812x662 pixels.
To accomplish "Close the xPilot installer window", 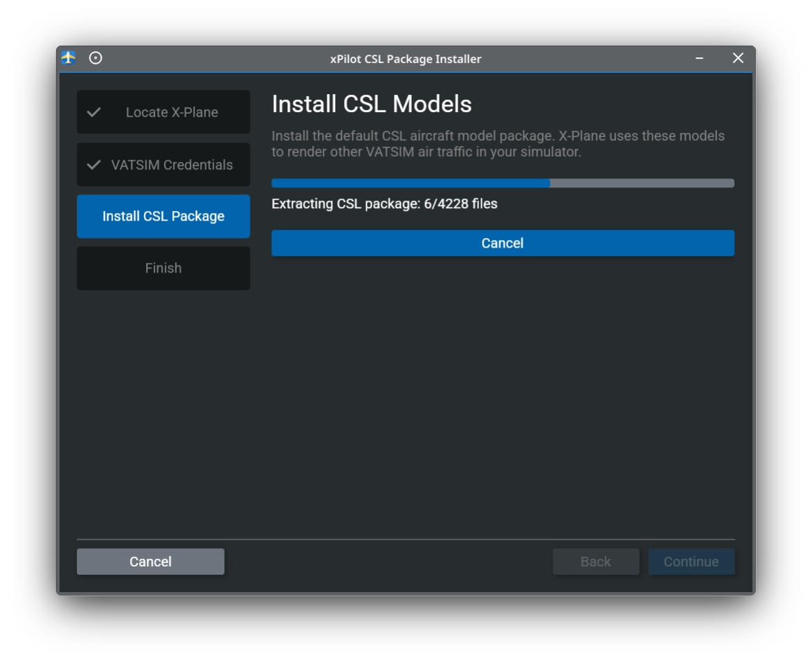I will 737,58.
